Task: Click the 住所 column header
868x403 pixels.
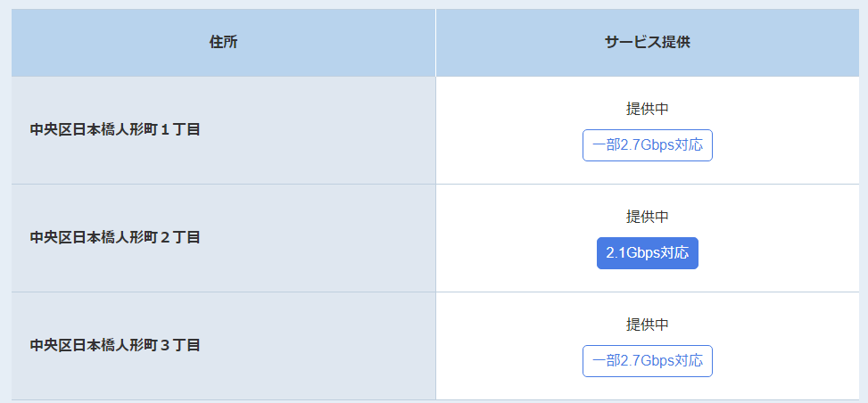Action: (x=223, y=43)
